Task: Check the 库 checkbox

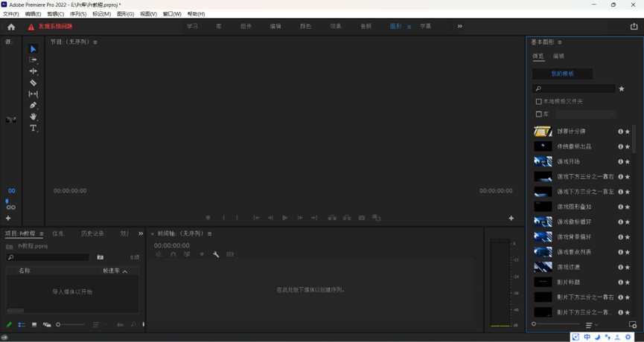Action: (539, 114)
